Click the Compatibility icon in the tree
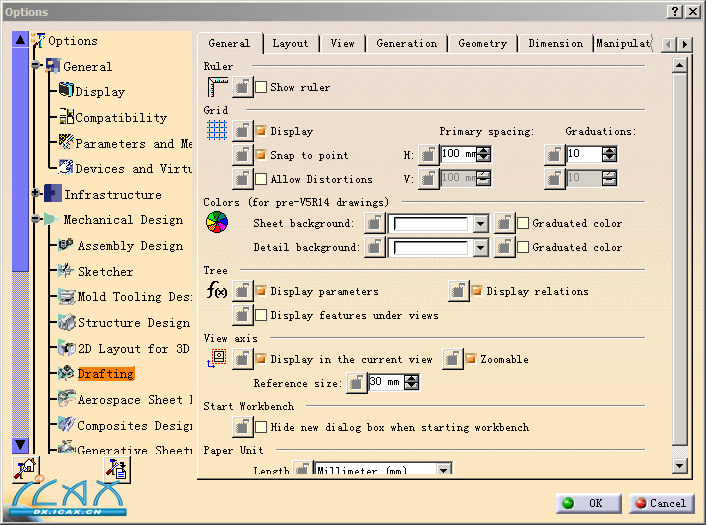 66,117
